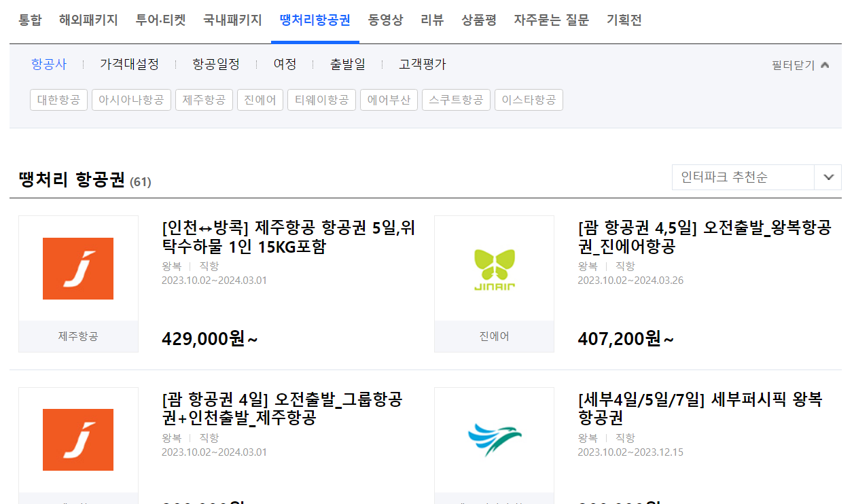
Task: Toggle the 이스타항공 filter chip
Action: pos(529,99)
